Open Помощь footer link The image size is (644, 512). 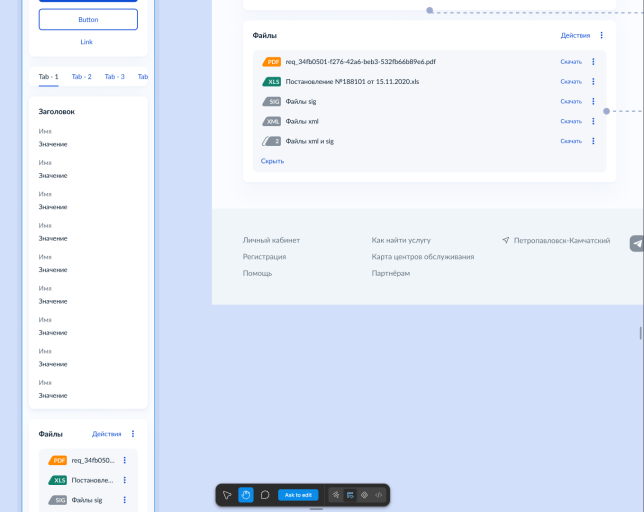pyautogui.click(x=257, y=273)
